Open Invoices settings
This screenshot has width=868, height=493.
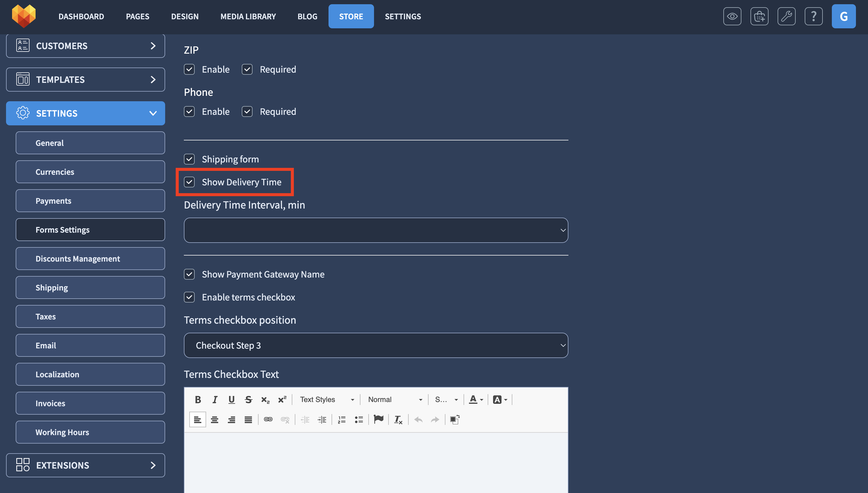[90, 403]
